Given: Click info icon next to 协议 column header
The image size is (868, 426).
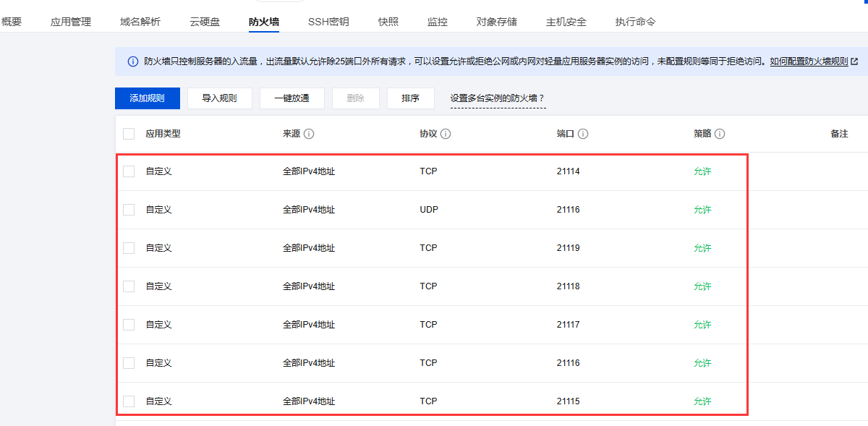Looking at the screenshot, I should (446, 134).
